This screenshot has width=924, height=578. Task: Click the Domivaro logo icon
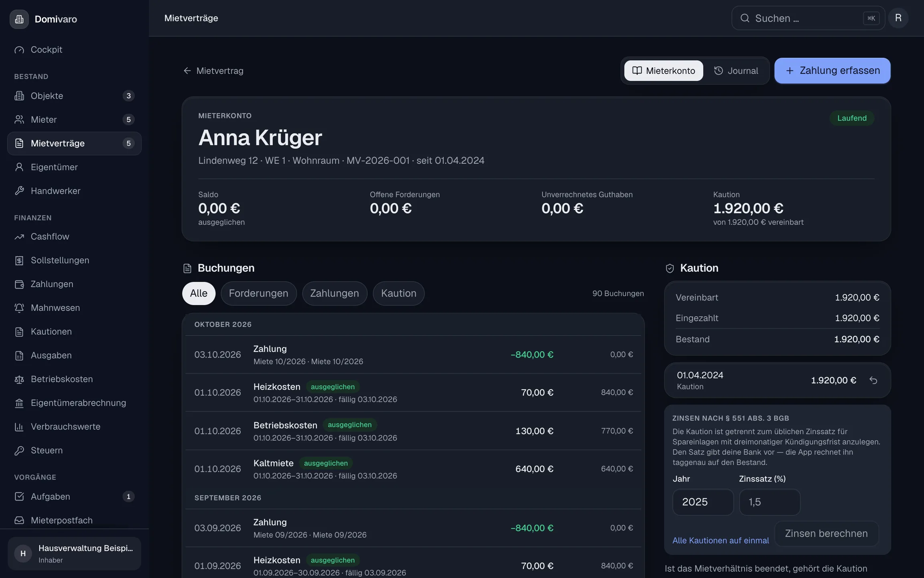(19, 19)
